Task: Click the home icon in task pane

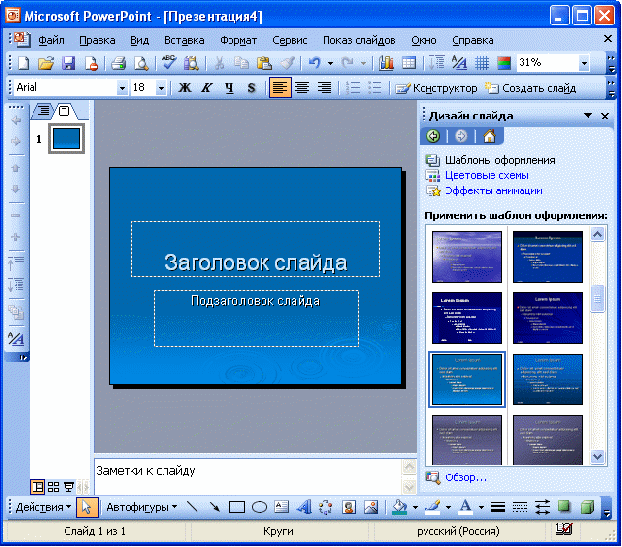Action: 489,136
